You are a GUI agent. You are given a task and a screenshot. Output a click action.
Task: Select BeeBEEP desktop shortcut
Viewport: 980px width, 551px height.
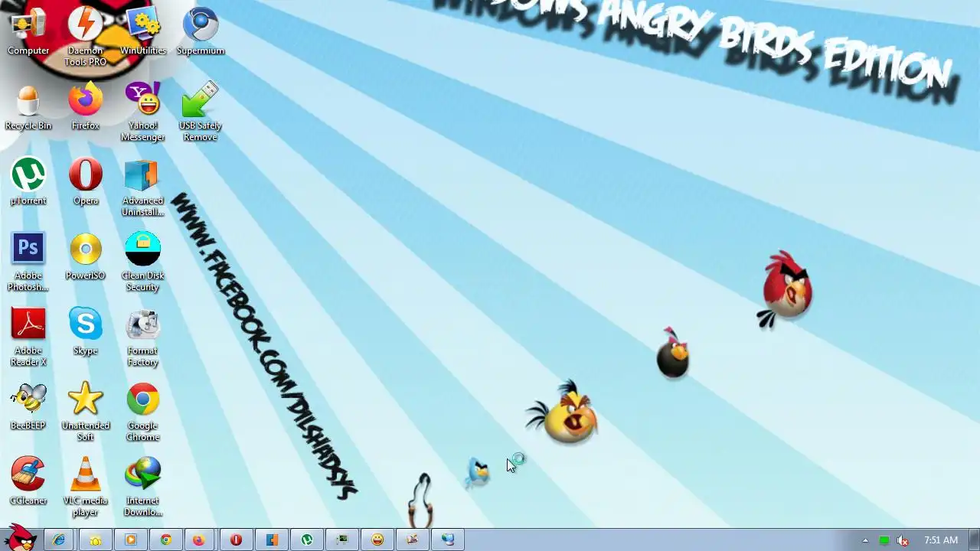[x=28, y=407]
